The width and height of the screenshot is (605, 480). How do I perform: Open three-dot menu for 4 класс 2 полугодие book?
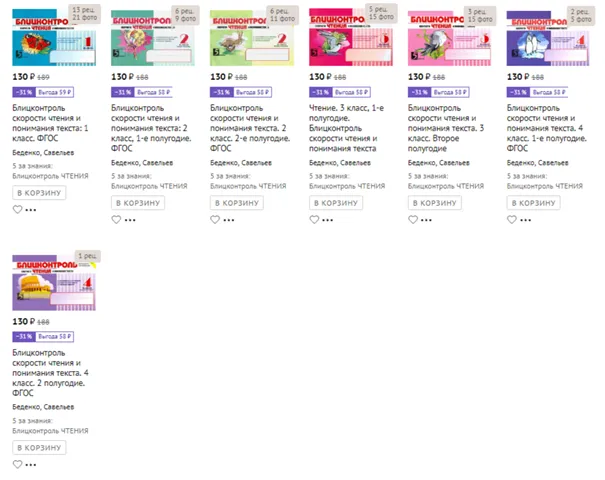coord(31,465)
